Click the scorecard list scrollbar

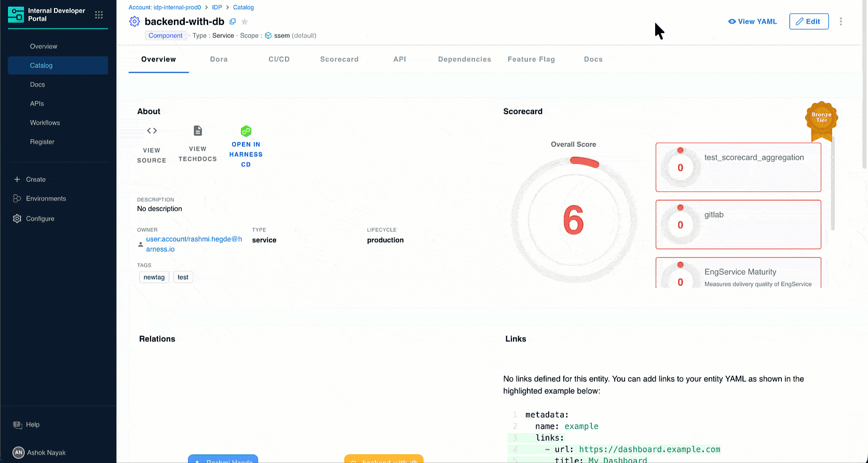click(833, 182)
